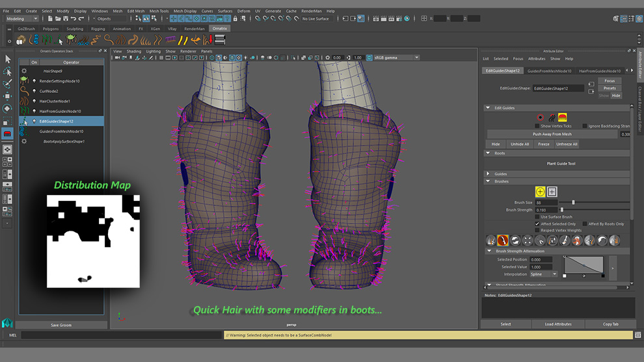The height and width of the screenshot is (362, 644).
Task: Select the yellow crosshair brush icon
Action: point(541,192)
